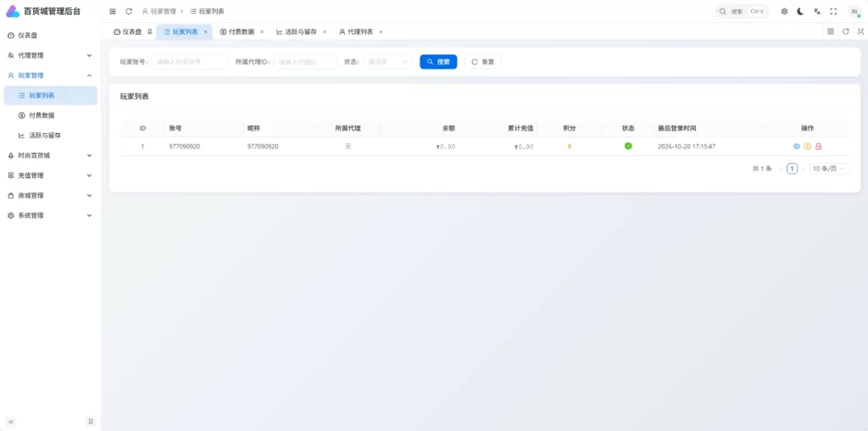Click the 账号 cell 977090920

click(184, 147)
